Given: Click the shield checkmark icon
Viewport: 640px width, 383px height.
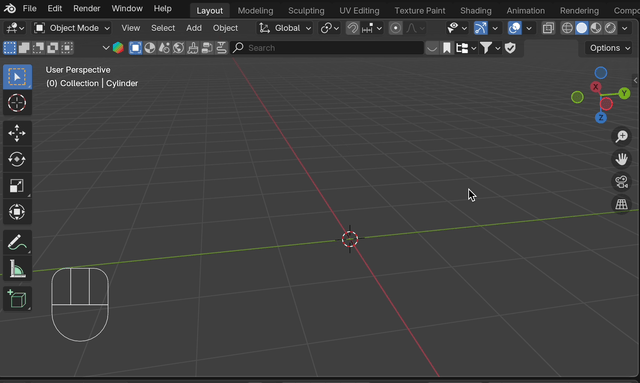Looking at the screenshot, I should (x=510, y=48).
